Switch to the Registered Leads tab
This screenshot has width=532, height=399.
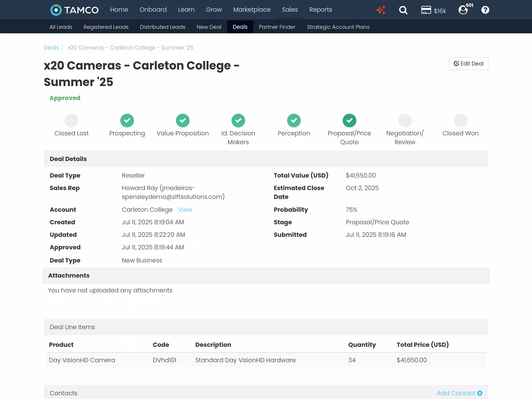[106, 27]
